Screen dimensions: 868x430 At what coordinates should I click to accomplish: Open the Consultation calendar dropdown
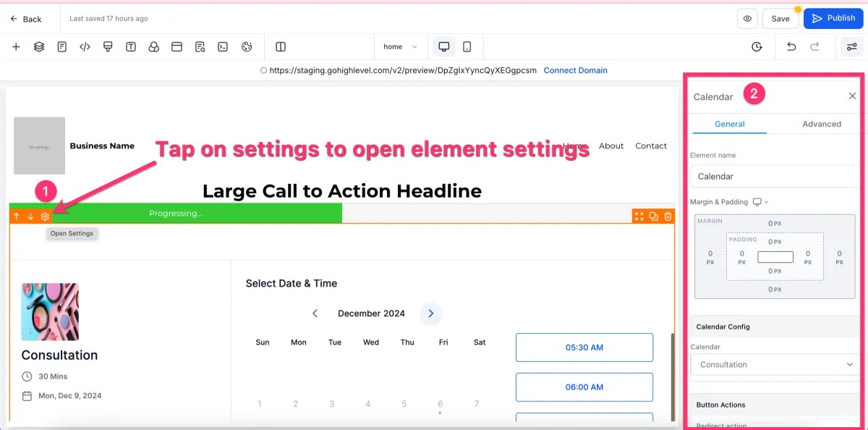tap(775, 365)
